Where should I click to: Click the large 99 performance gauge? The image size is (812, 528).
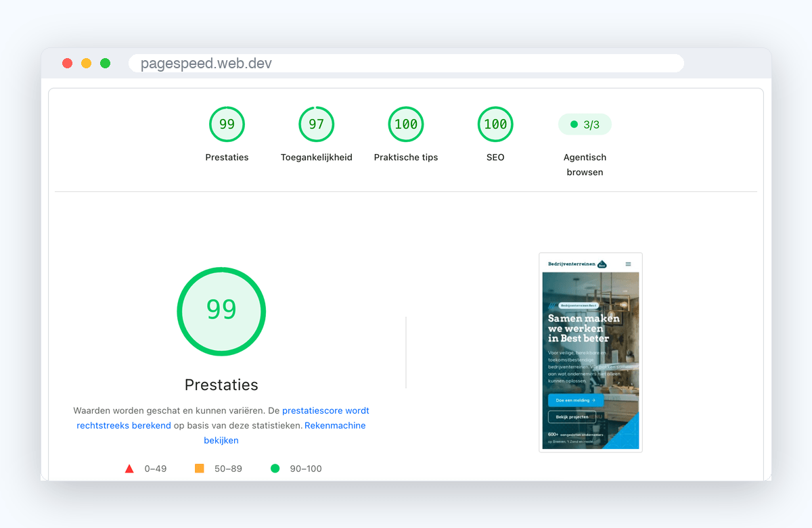[221, 312]
